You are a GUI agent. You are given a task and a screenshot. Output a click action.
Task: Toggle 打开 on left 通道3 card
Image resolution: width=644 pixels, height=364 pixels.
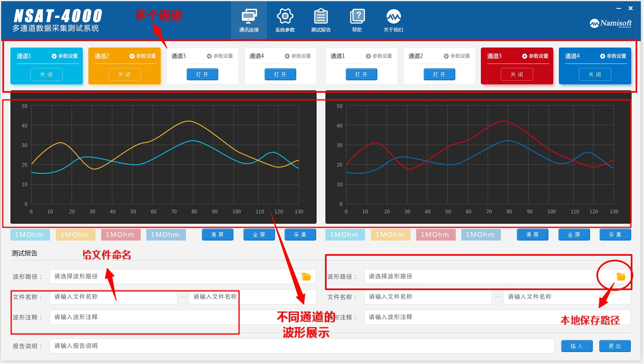point(202,74)
